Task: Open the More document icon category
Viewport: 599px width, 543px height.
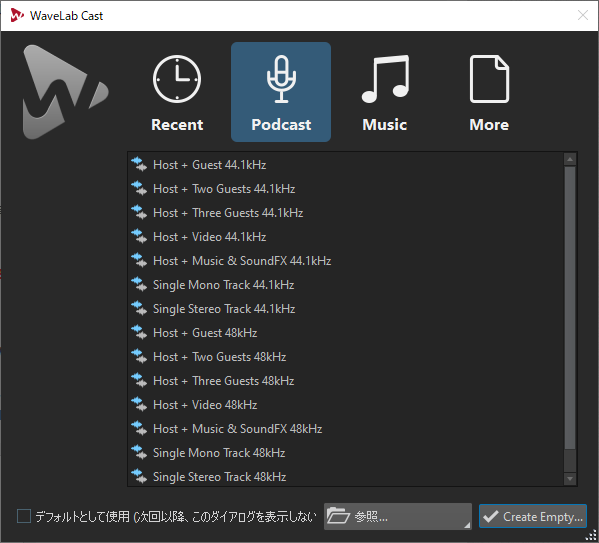Action: coord(489,79)
